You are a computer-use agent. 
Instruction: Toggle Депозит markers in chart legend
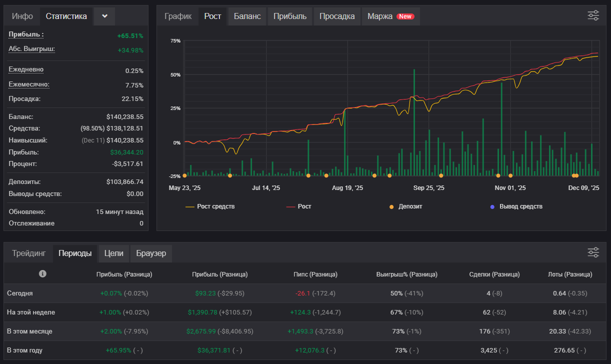[406, 206]
